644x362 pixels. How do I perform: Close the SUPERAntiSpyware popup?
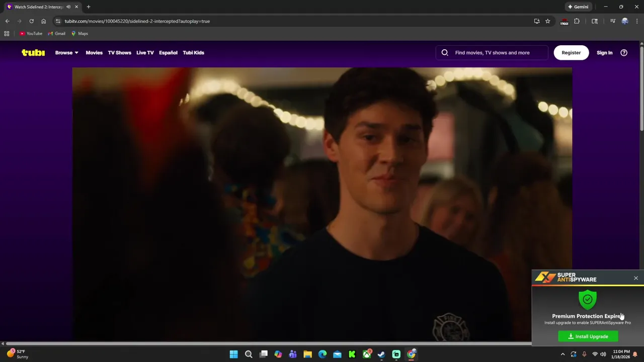tap(635, 278)
